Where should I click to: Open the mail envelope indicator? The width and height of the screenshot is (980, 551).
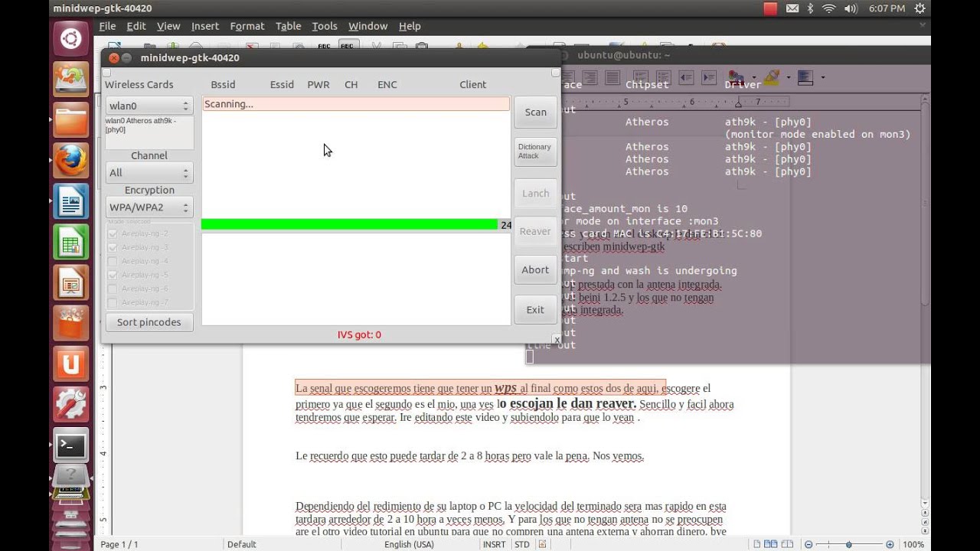click(x=792, y=8)
